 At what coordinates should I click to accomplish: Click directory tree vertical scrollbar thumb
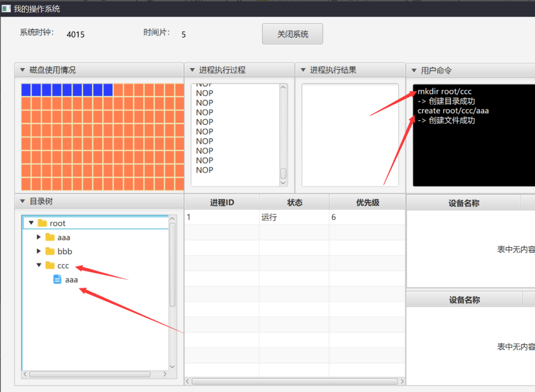coord(172,265)
